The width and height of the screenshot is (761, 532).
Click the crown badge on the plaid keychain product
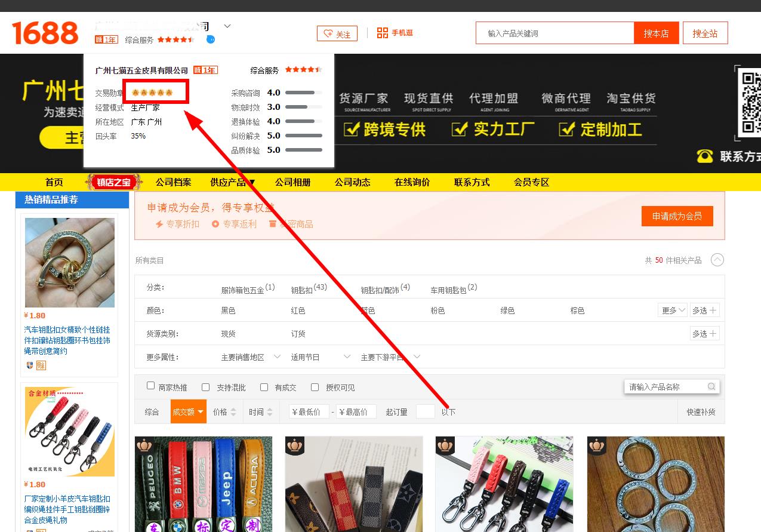coord(295,445)
